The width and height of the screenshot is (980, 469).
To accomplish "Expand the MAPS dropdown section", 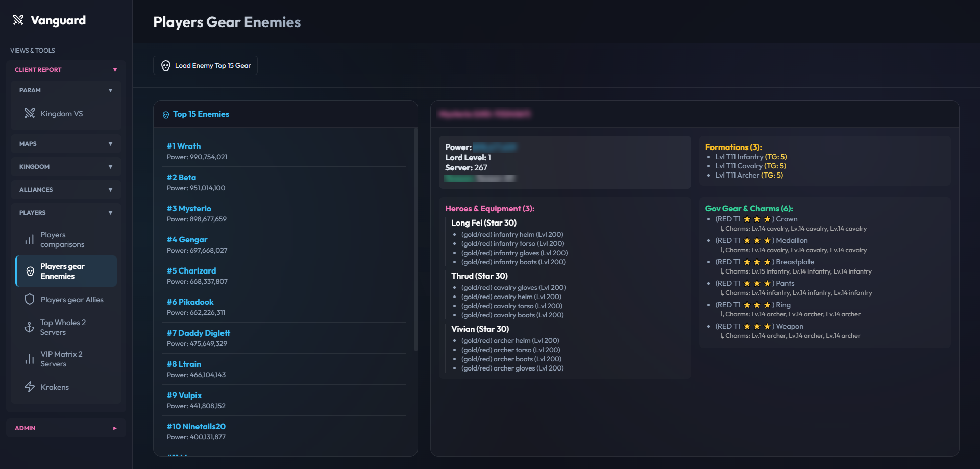I will [110, 144].
